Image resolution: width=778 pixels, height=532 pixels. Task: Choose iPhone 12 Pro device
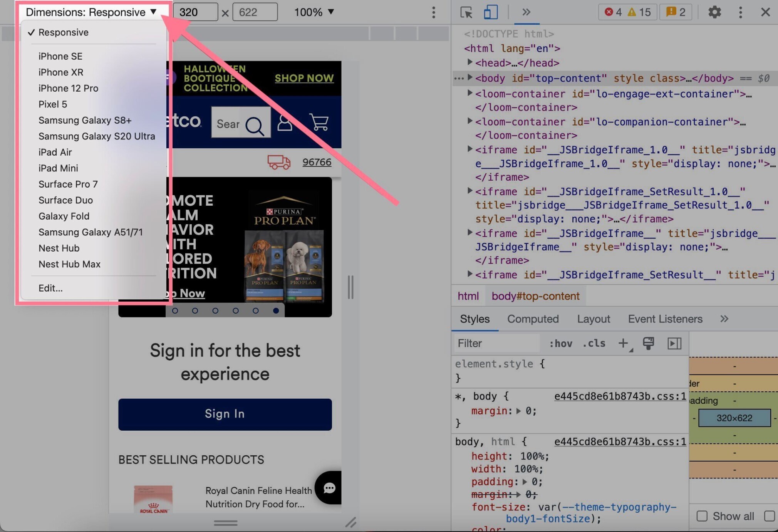(x=68, y=88)
